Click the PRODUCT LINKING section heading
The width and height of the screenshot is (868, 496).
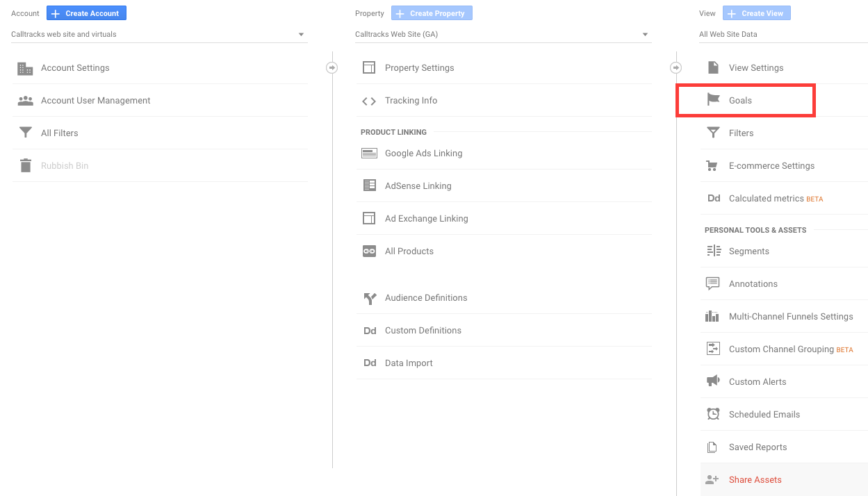point(393,132)
